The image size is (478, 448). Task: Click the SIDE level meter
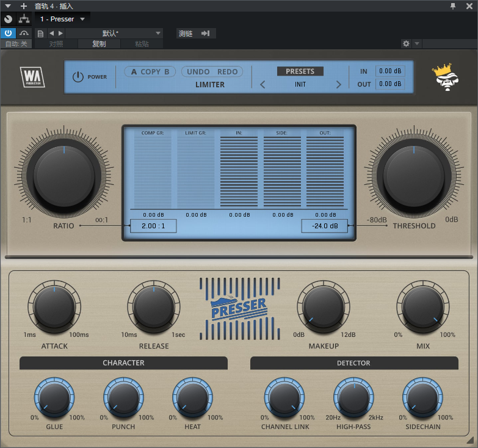(282, 172)
